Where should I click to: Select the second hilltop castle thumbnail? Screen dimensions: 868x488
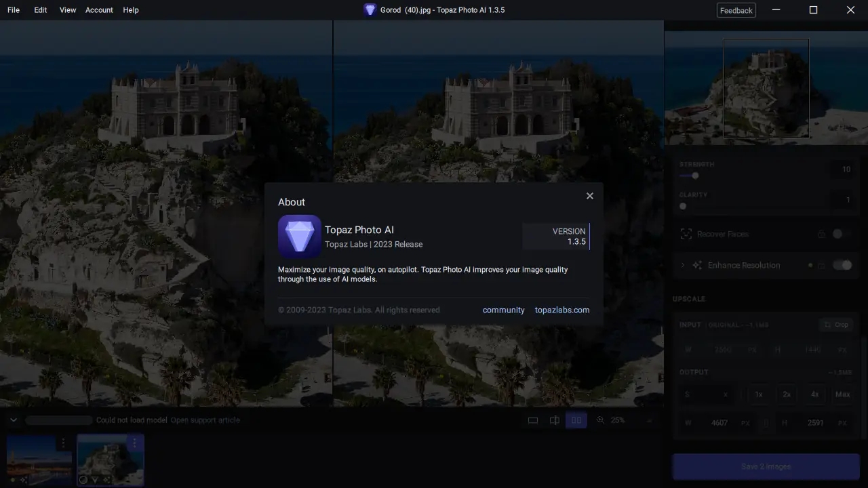111,460
